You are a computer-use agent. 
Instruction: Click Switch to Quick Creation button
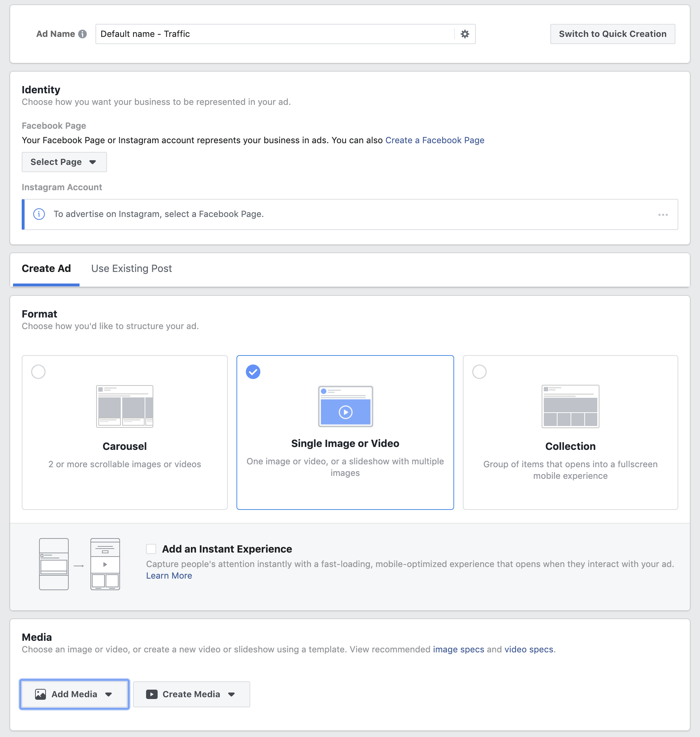coord(612,34)
